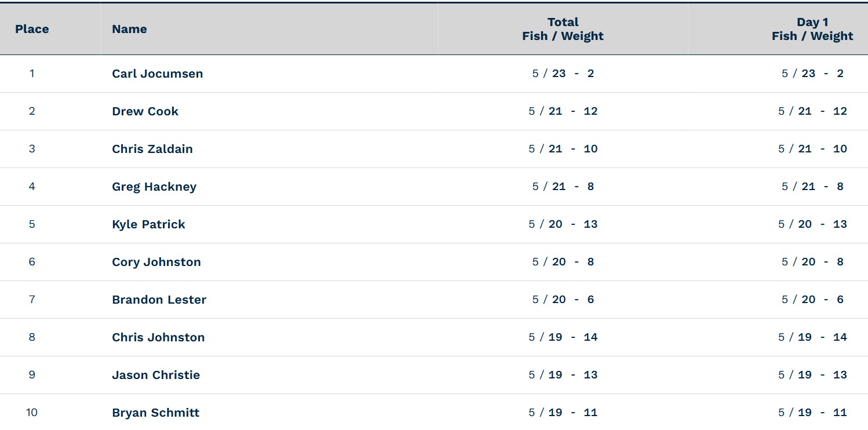Open Carl Jocumsen's angler profile
The width and height of the screenshot is (868, 430).
point(157,74)
